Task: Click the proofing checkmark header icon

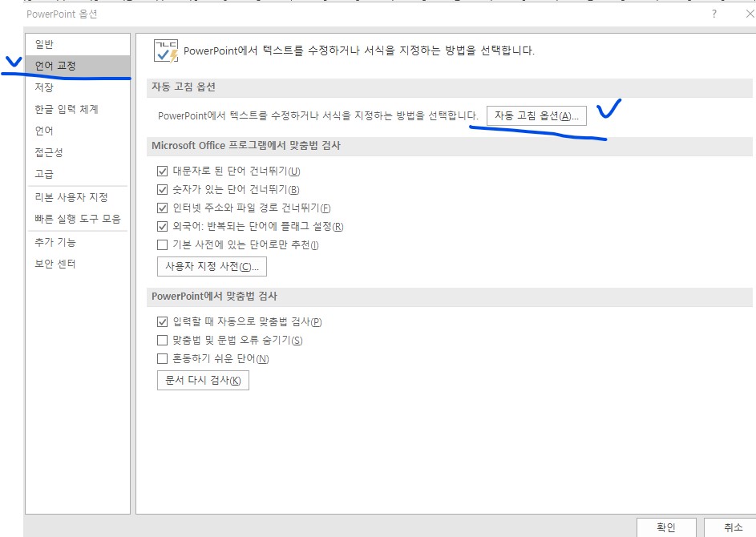Action: click(166, 50)
